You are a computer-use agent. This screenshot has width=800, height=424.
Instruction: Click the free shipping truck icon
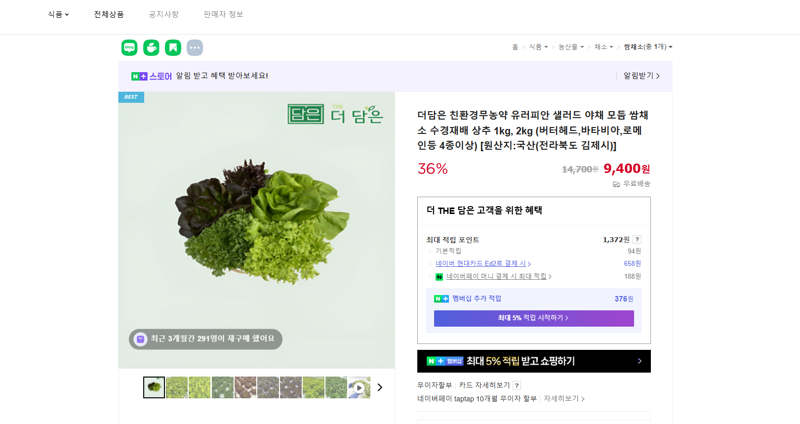pos(616,184)
